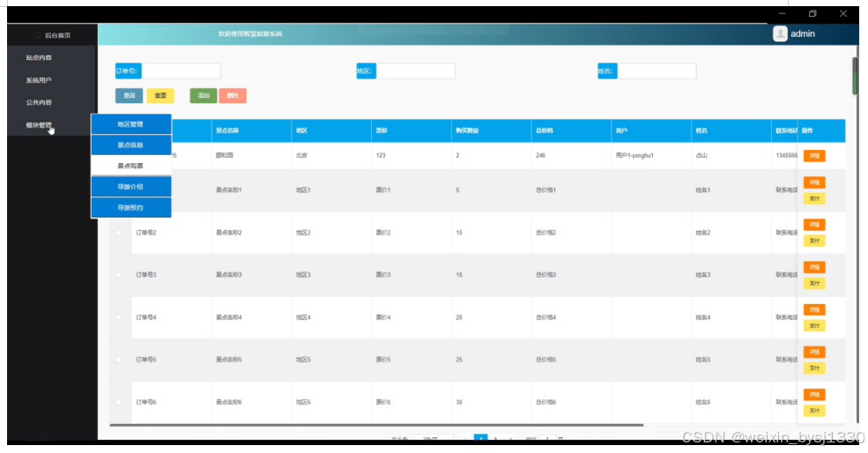Tick the checkbox for 订单号2
The width and height of the screenshot is (868, 453).
tap(118, 233)
